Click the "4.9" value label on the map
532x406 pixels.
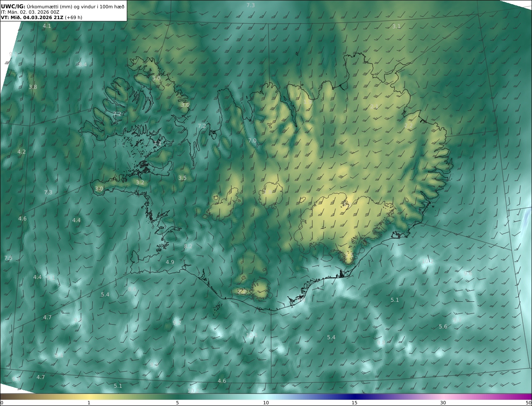tap(170, 262)
